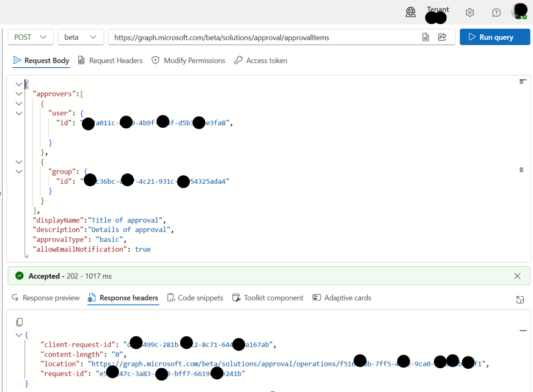Click the "basic" approval type value
This screenshot has height=392, width=533.
point(109,239)
